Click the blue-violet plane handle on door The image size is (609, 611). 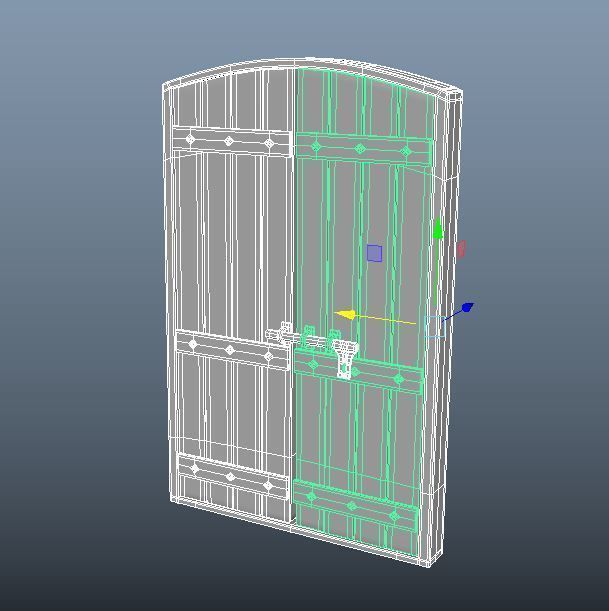point(374,253)
